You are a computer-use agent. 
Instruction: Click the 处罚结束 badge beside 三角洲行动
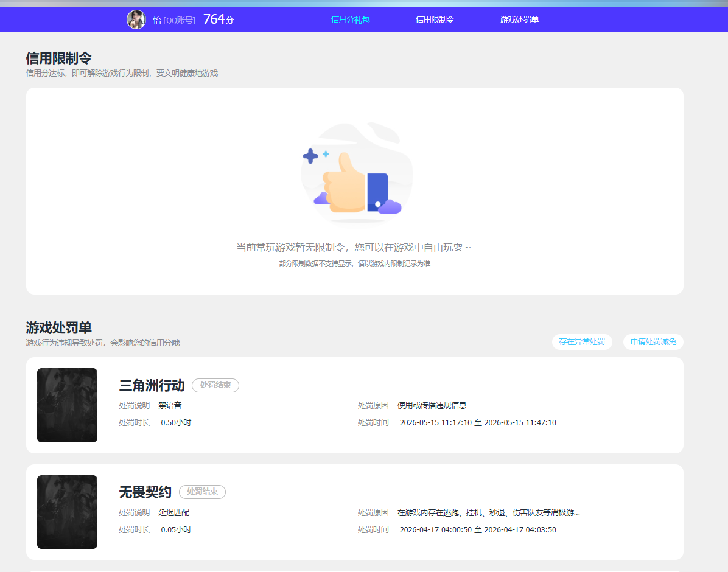coord(215,385)
